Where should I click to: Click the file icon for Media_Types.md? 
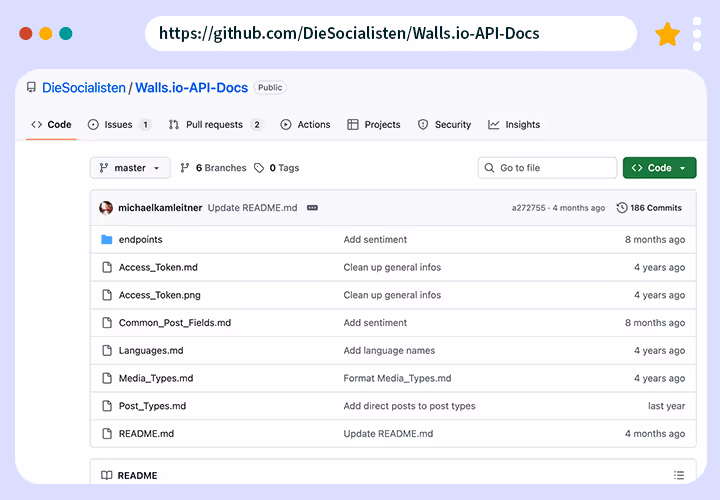[x=107, y=378]
